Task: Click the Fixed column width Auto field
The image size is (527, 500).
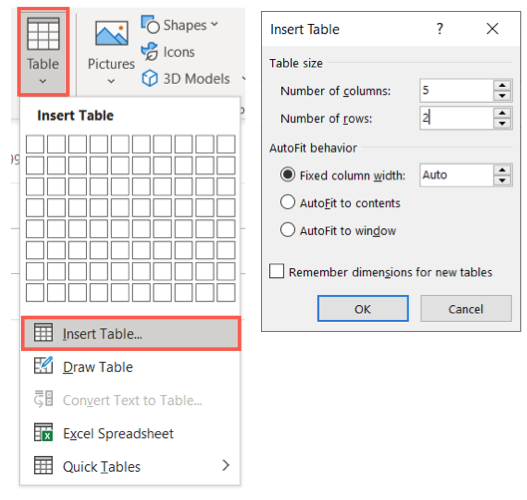Action: [456, 175]
